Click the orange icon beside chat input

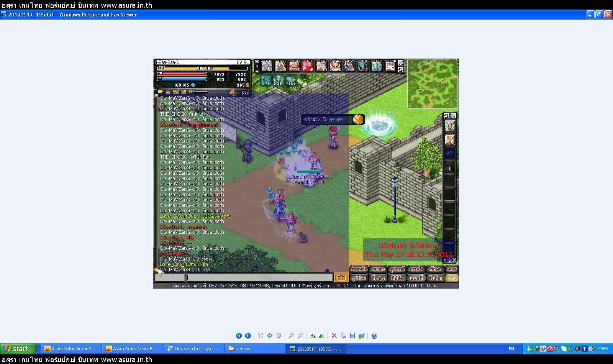pyautogui.click(x=341, y=277)
